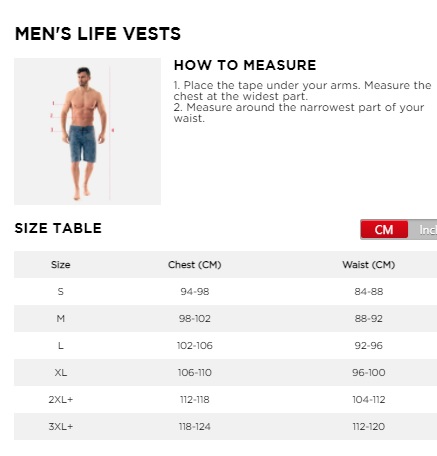
Task: Click waist value 112-120
Action: [x=369, y=427]
